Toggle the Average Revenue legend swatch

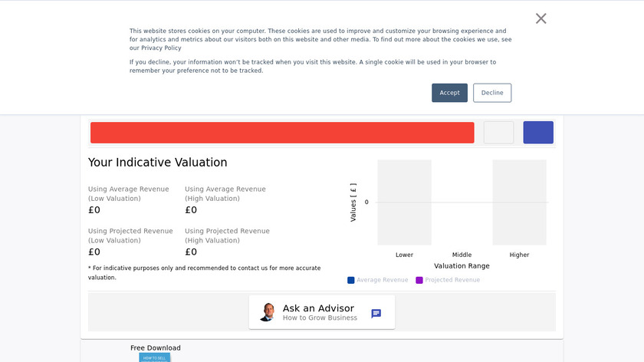coord(351,280)
